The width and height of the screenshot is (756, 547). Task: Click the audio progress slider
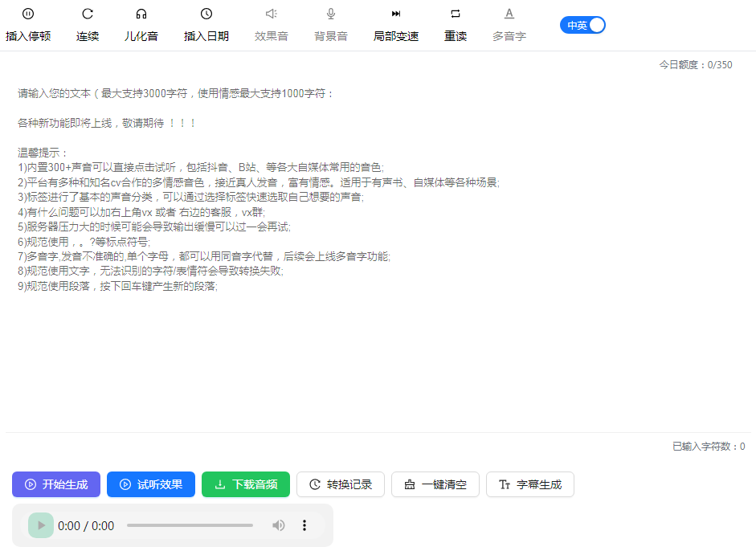click(x=190, y=525)
